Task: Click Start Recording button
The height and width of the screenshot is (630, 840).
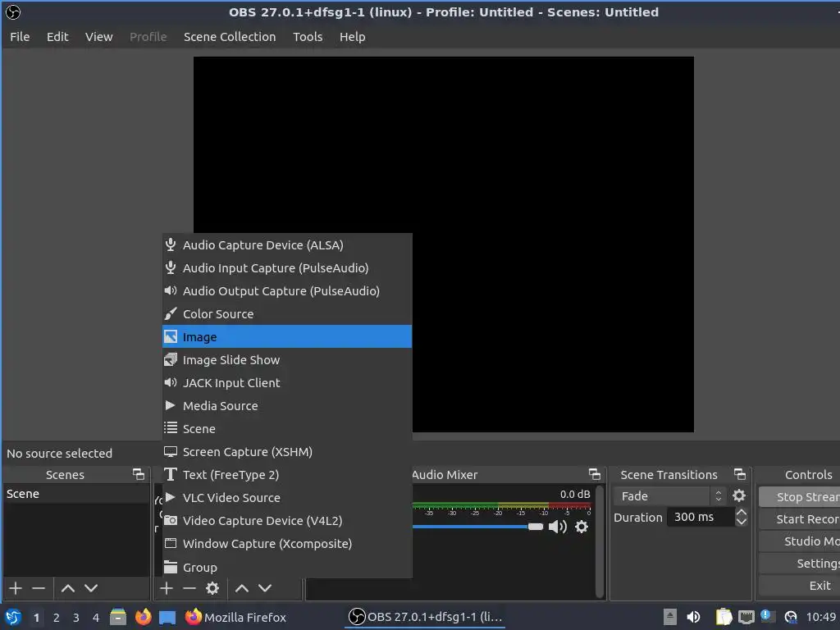Action: 799,519
